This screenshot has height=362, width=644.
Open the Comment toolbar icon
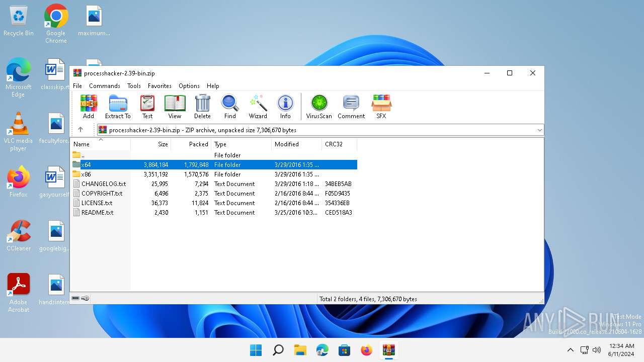tap(351, 107)
